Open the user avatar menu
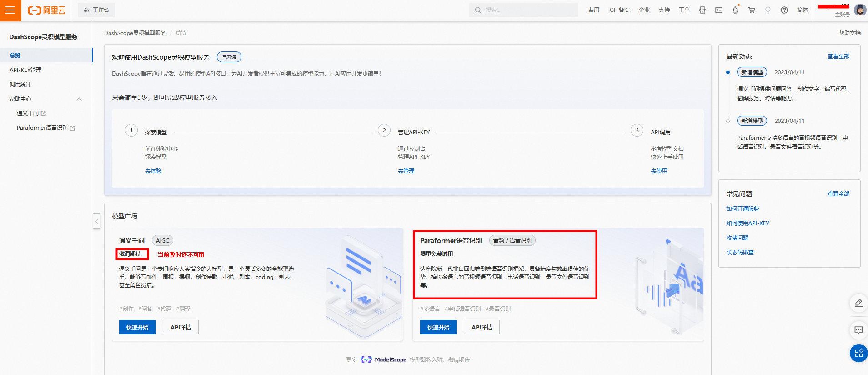The height and width of the screenshot is (375, 868). [860, 10]
